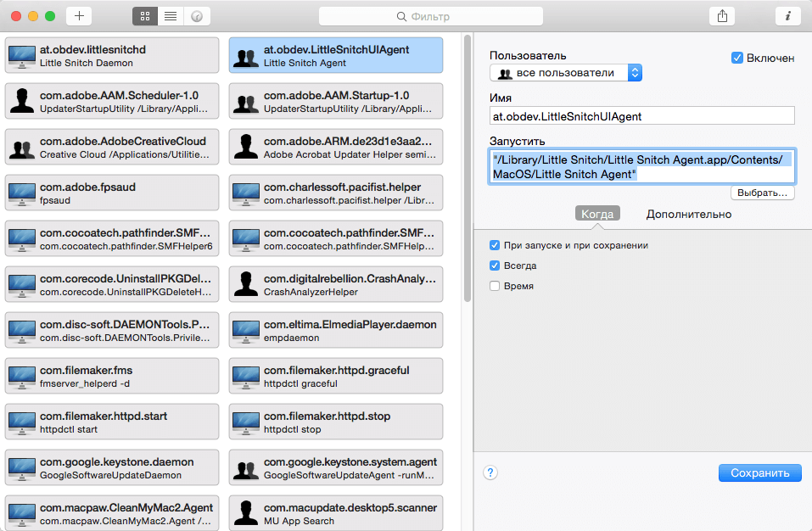The height and width of the screenshot is (531, 812).
Task: Toggle При запуске и при сохранении checkbox
Action: click(495, 245)
